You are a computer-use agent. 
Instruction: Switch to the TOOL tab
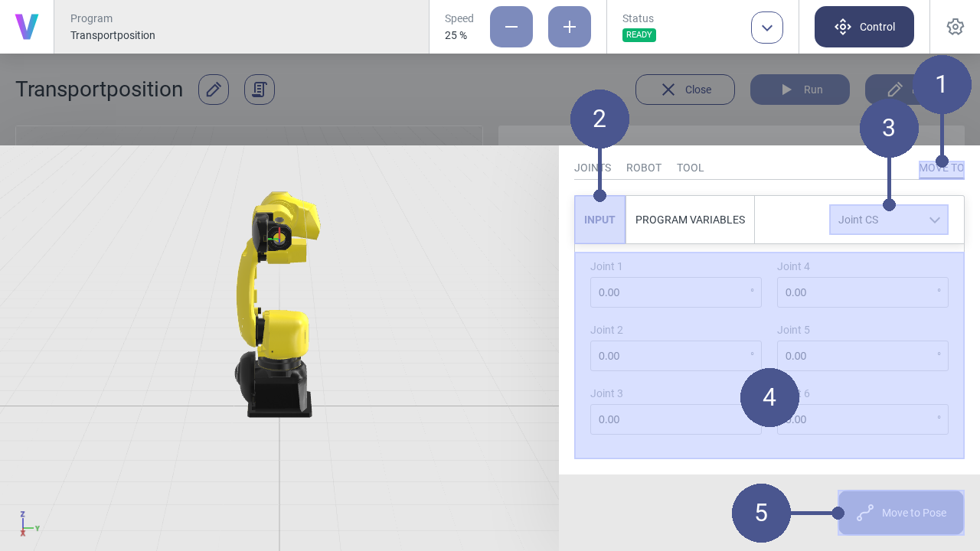pos(690,168)
